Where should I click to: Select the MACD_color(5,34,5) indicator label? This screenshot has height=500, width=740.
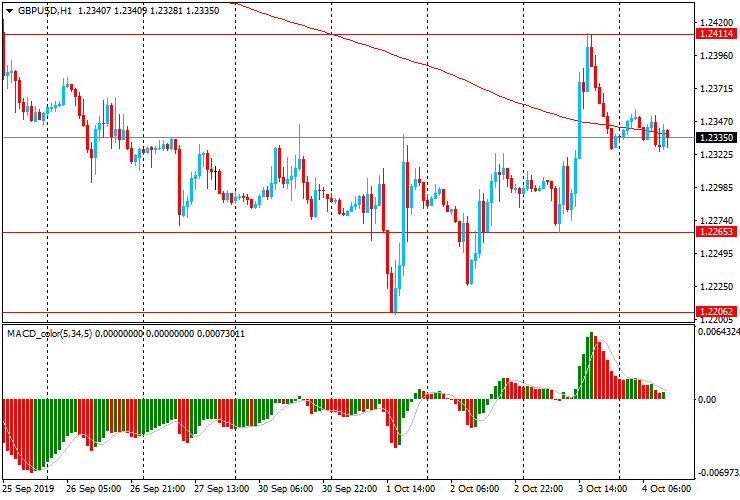50,334
